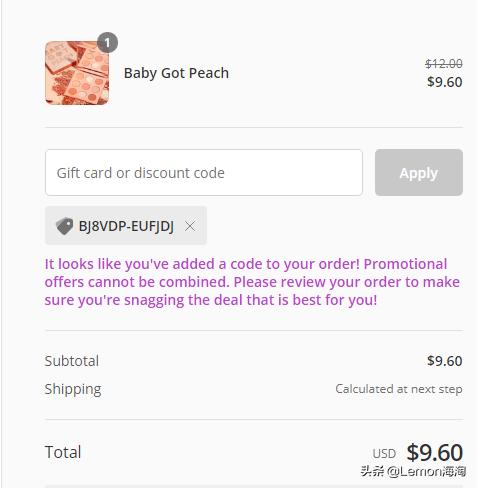The height and width of the screenshot is (488, 477).
Task: Click the Apply discount button
Action: (x=419, y=173)
